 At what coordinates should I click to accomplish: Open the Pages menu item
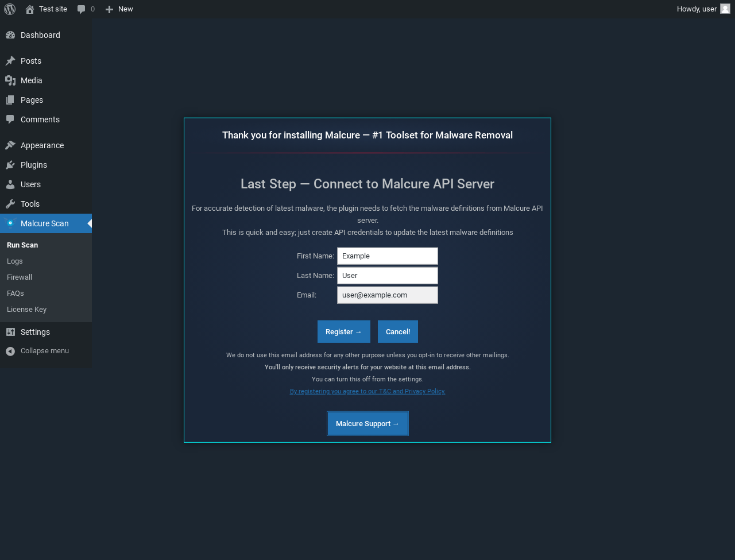46,100
